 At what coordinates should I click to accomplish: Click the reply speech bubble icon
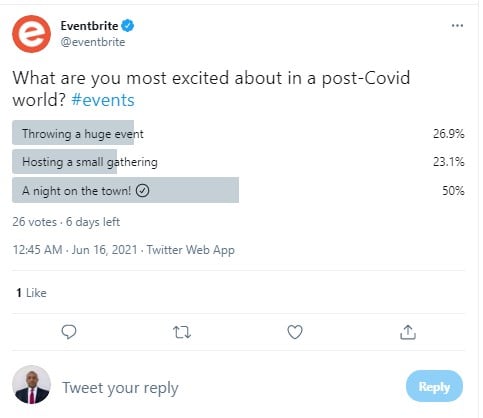(x=69, y=332)
